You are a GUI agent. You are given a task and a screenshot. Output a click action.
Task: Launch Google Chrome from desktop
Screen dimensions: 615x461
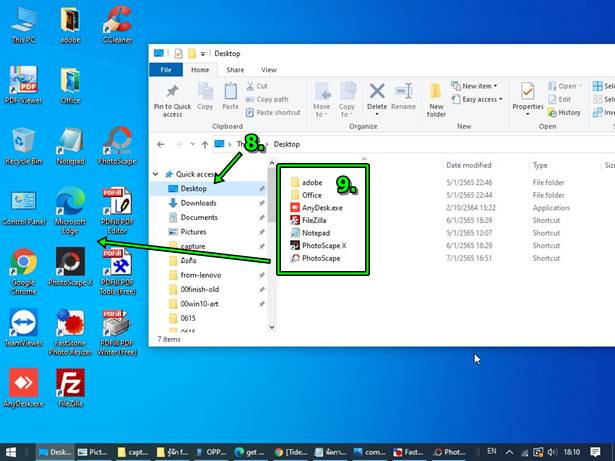pos(23,271)
